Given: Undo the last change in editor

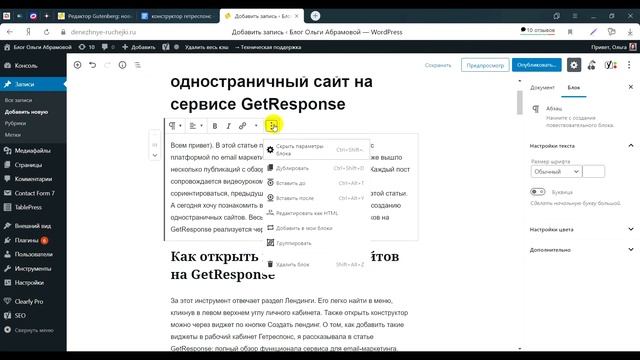Looking at the screenshot, I should 93,65.
